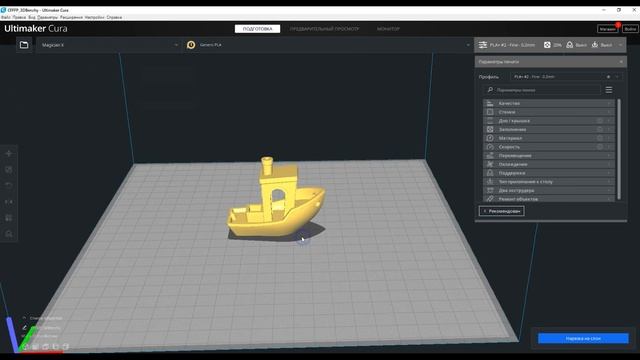Switch to the МОНИТОР tab

(388, 29)
